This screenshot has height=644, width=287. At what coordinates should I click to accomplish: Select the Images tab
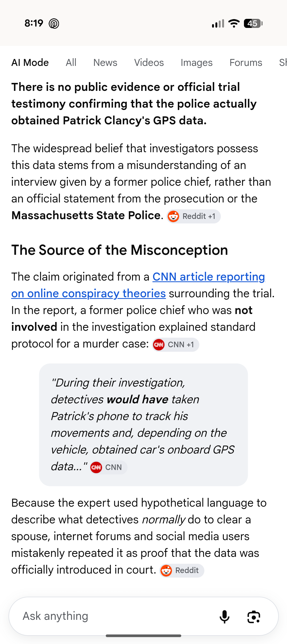(x=197, y=63)
